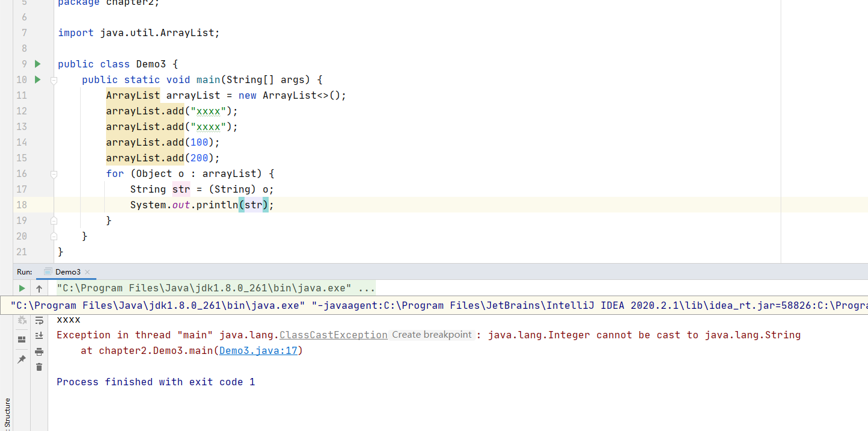The height and width of the screenshot is (431, 868).
Task: Click the print console output icon
Action: (39, 352)
